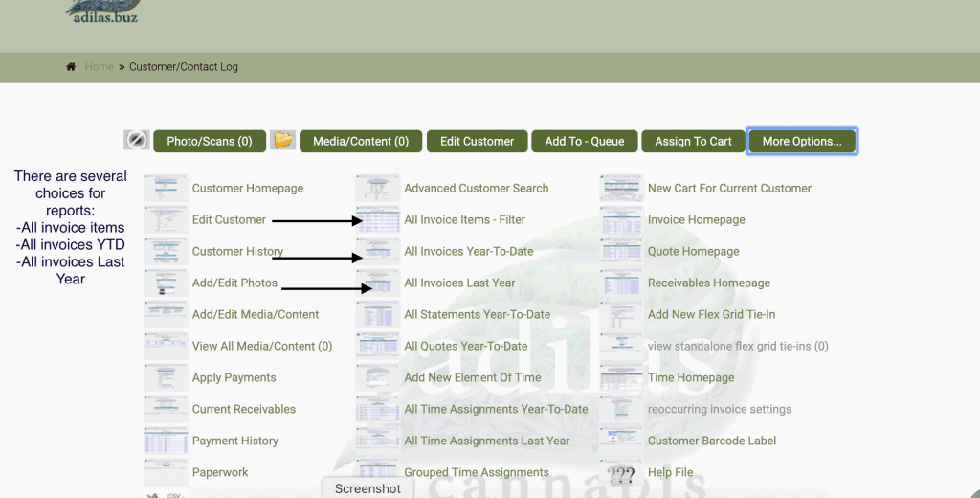Click thumbnail beside All Statements Year-To-Date

(x=377, y=314)
